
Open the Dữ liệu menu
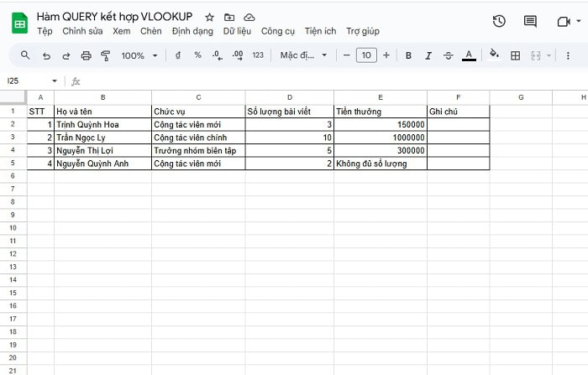[237, 31]
